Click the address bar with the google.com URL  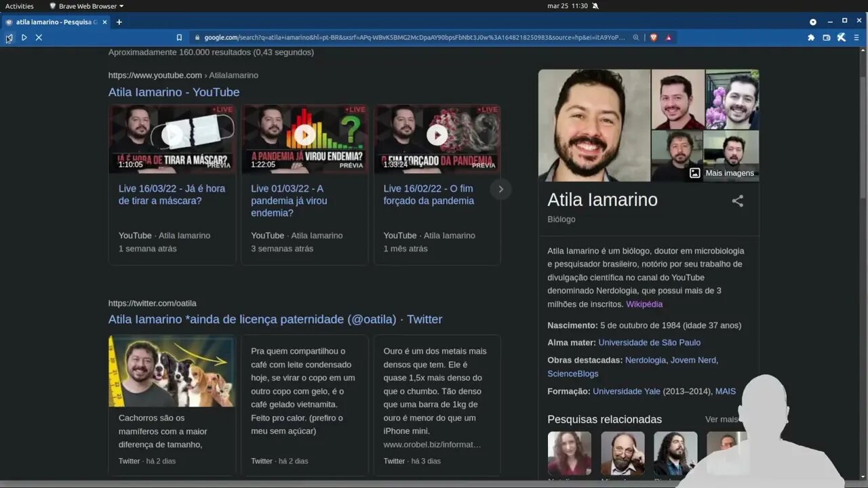pos(414,37)
